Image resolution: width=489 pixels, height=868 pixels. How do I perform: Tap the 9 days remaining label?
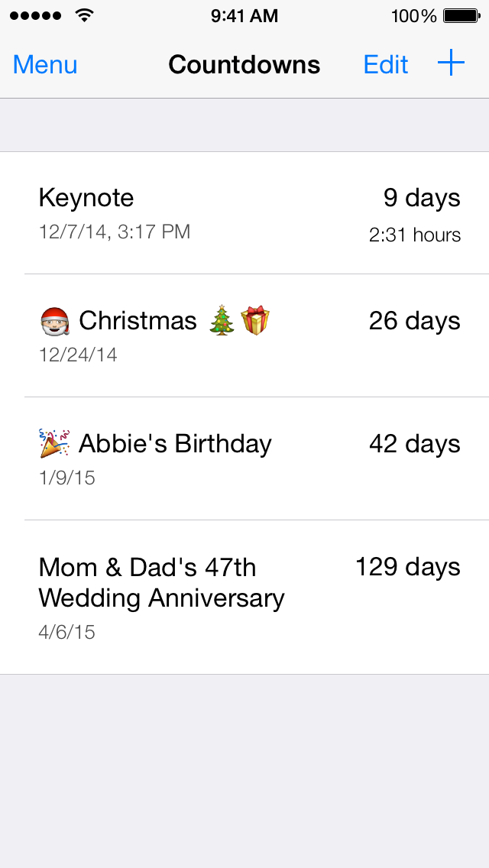[x=422, y=198]
